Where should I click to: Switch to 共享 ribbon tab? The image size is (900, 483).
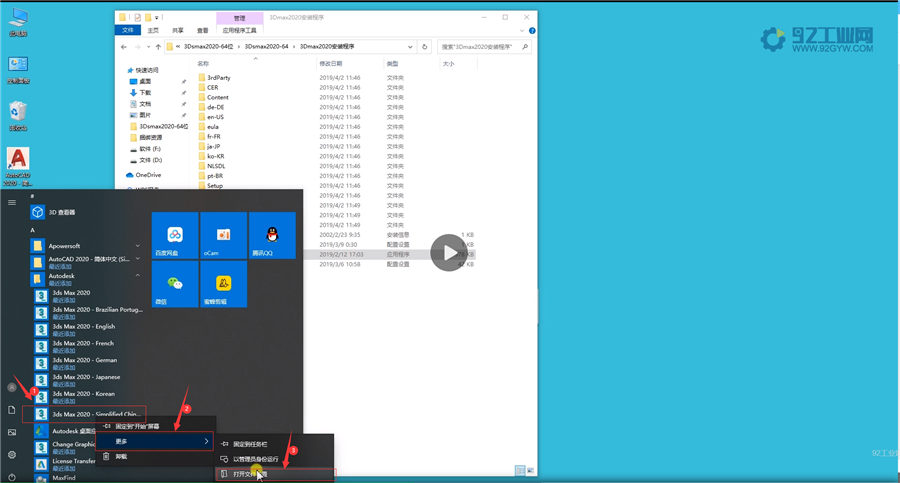point(178,30)
